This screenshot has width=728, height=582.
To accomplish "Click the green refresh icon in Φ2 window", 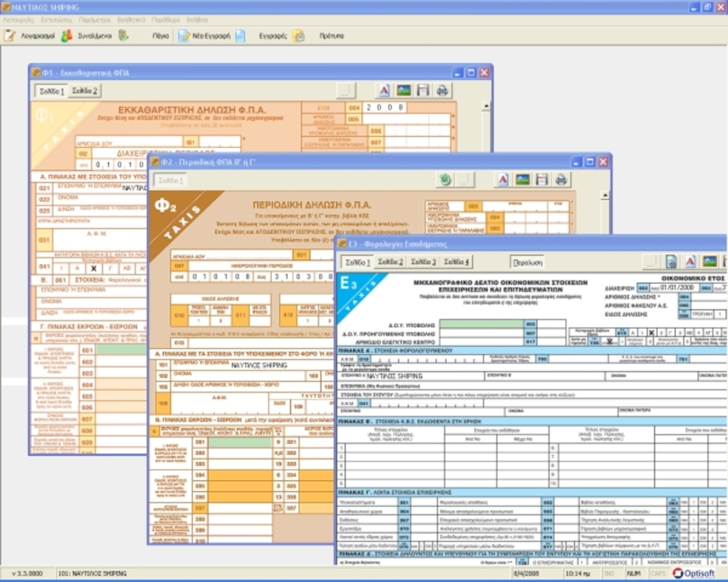I will pyautogui.click(x=445, y=179).
